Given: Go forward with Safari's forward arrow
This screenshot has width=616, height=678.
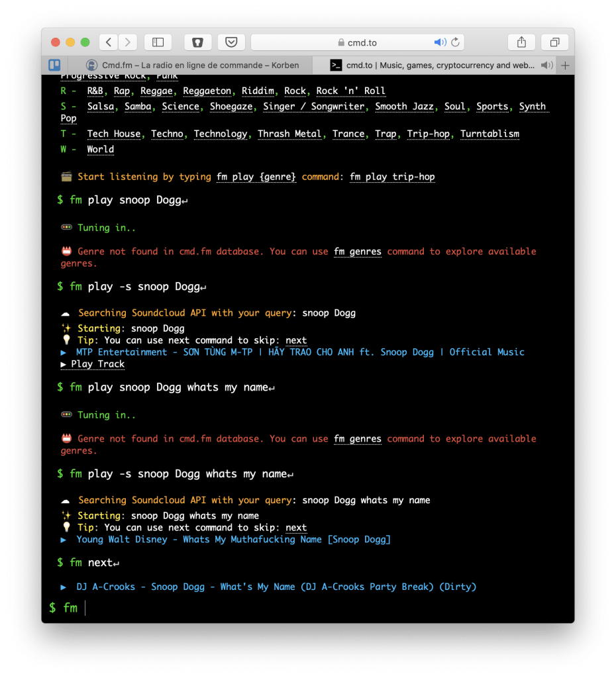Looking at the screenshot, I should click(128, 42).
